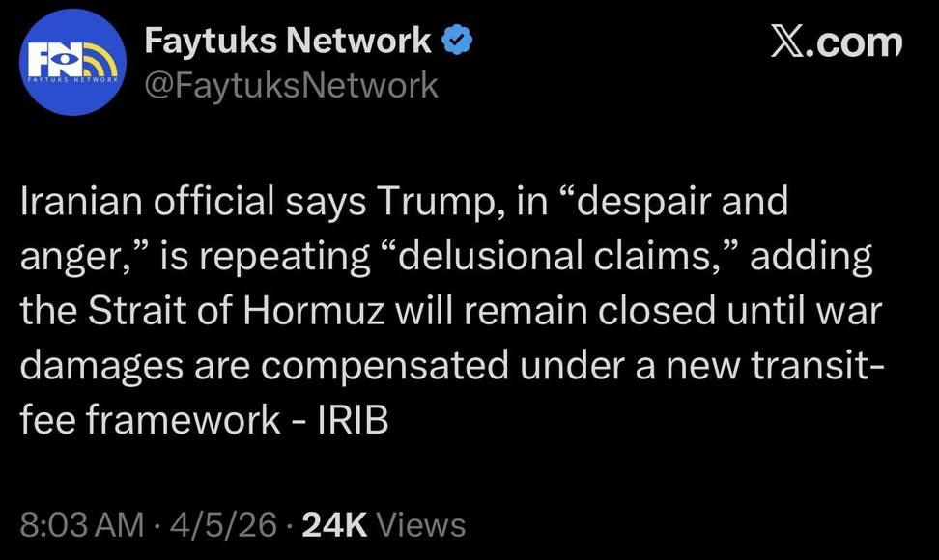Click the .com text in the watermark
This screenshot has width=939, height=560.
[853, 42]
